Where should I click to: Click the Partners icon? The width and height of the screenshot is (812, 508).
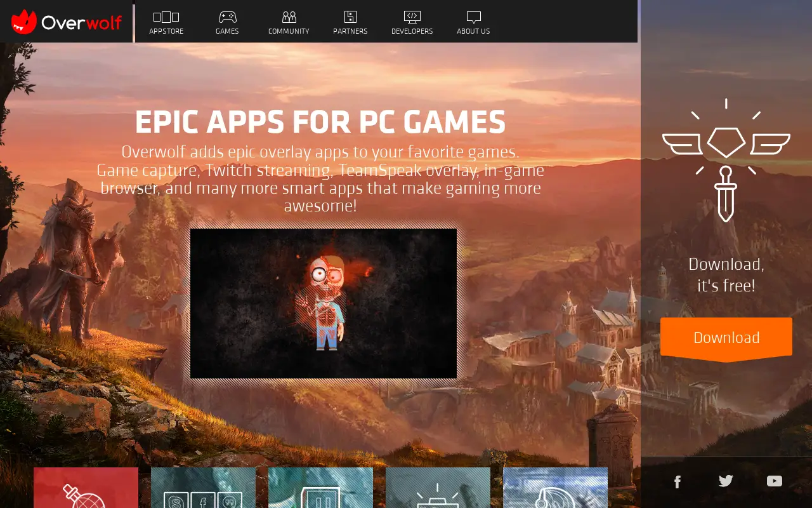point(350,17)
